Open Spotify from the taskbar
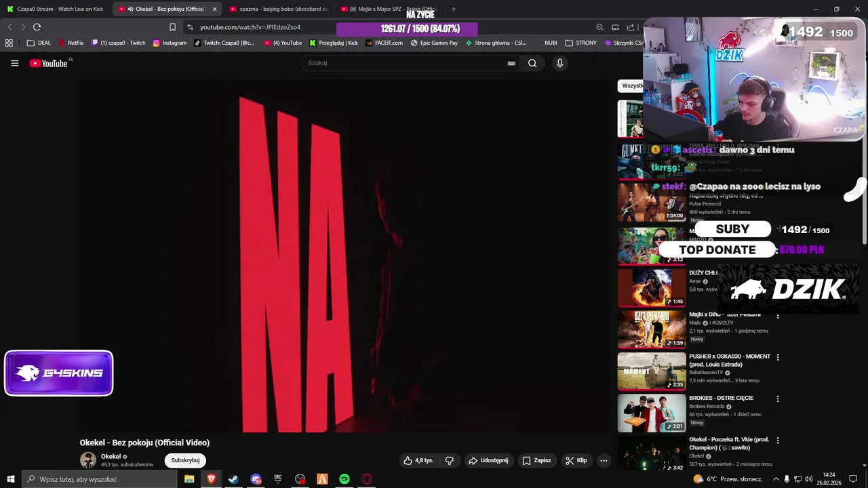The width and height of the screenshot is (868, 488). point(344,479)
